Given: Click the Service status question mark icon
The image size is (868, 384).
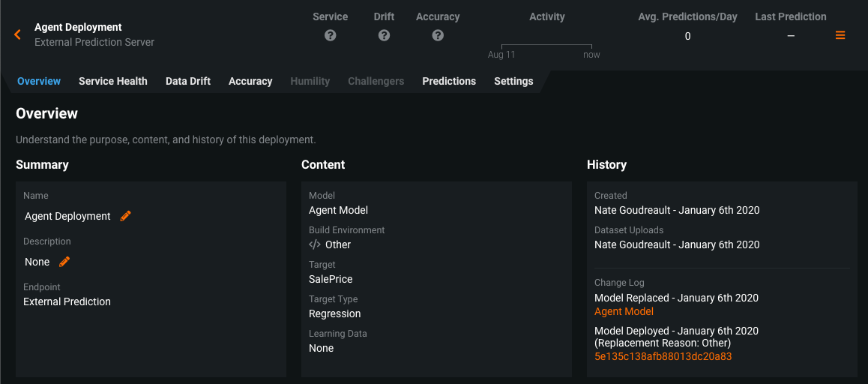Looking at the screenshot, I should click(x=330, y=35).
